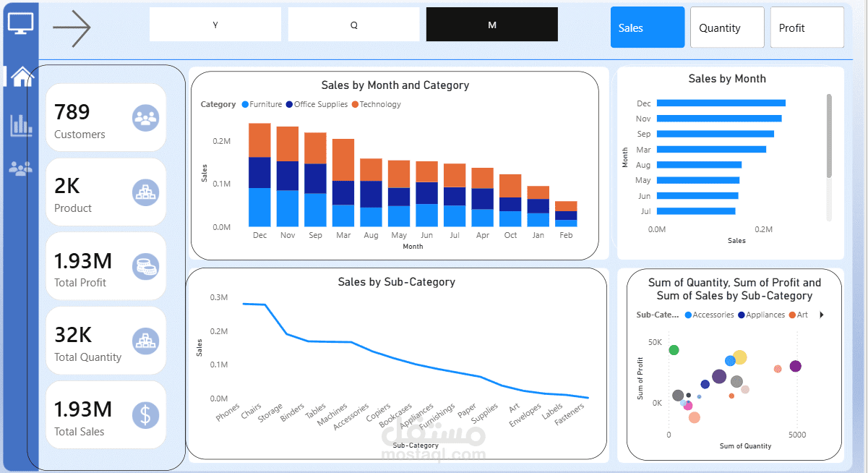Image resolution: width=868 pixels, height=473 pixels.
Task: Open the bar chart page icon
Action: [21, 125]
